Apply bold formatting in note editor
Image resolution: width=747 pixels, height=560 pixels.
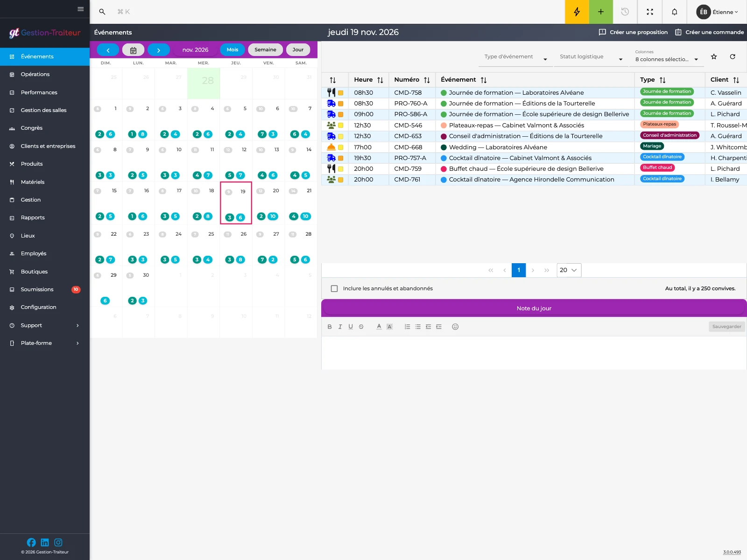(x=330, y=327)
